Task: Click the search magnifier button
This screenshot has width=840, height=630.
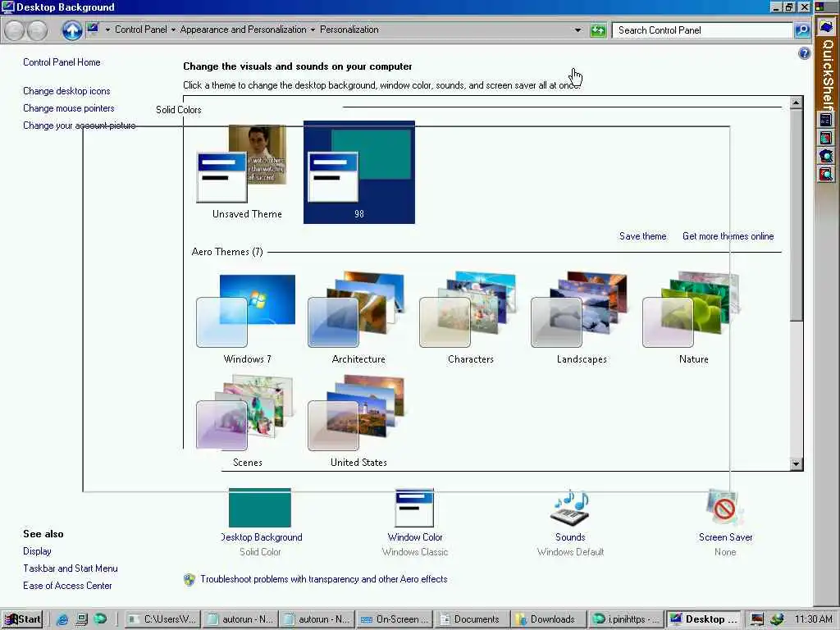Action: pos(802,30)
